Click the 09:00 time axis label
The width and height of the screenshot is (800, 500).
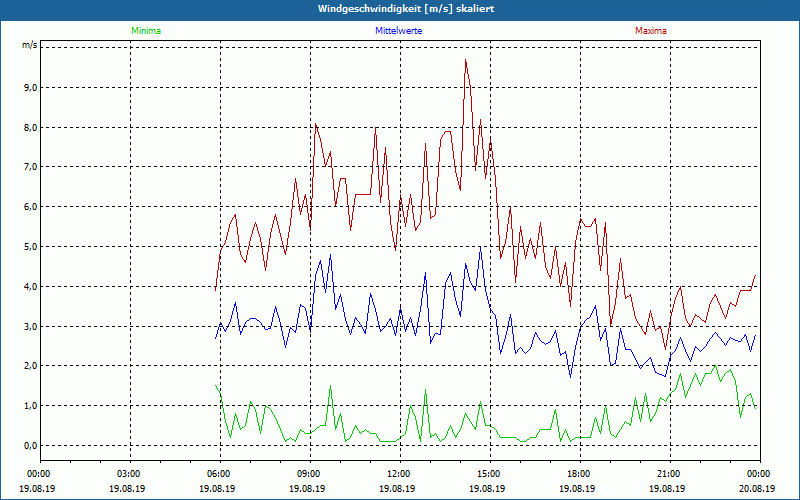tap(308, 474)
